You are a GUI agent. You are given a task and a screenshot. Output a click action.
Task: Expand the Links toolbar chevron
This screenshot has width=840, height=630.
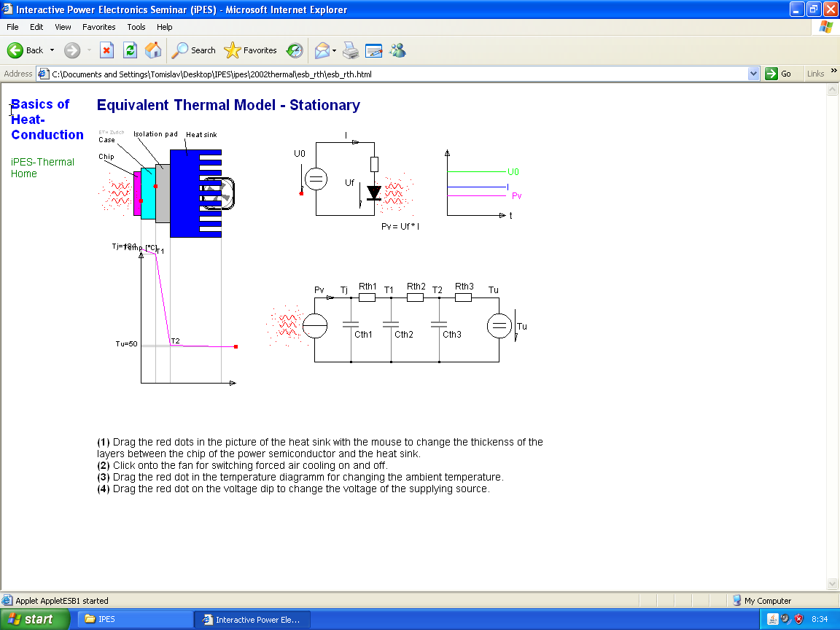pyautogui.click(x=833, y=71)
